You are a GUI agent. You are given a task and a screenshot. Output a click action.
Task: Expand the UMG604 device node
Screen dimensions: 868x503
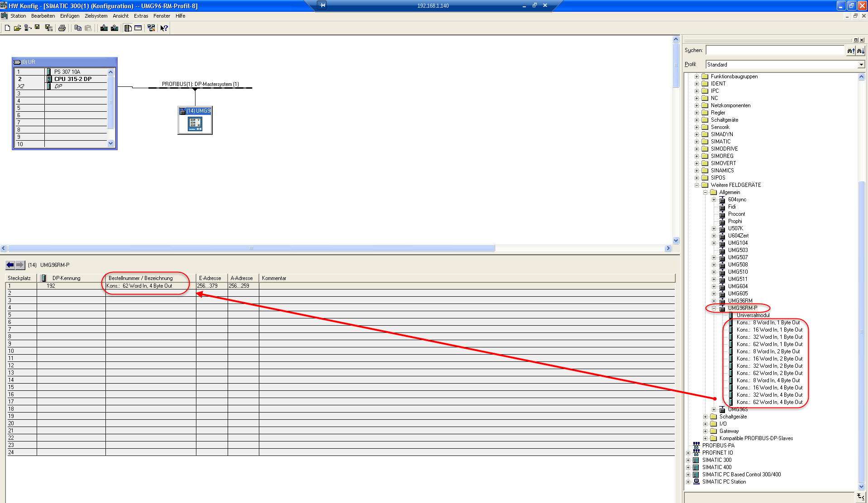tap(714, 286)
